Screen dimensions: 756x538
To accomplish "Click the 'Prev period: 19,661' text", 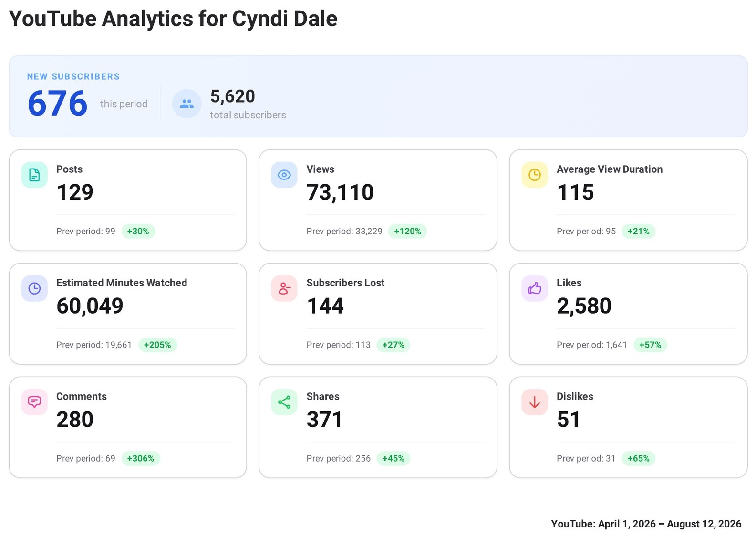I will point(94,345).
